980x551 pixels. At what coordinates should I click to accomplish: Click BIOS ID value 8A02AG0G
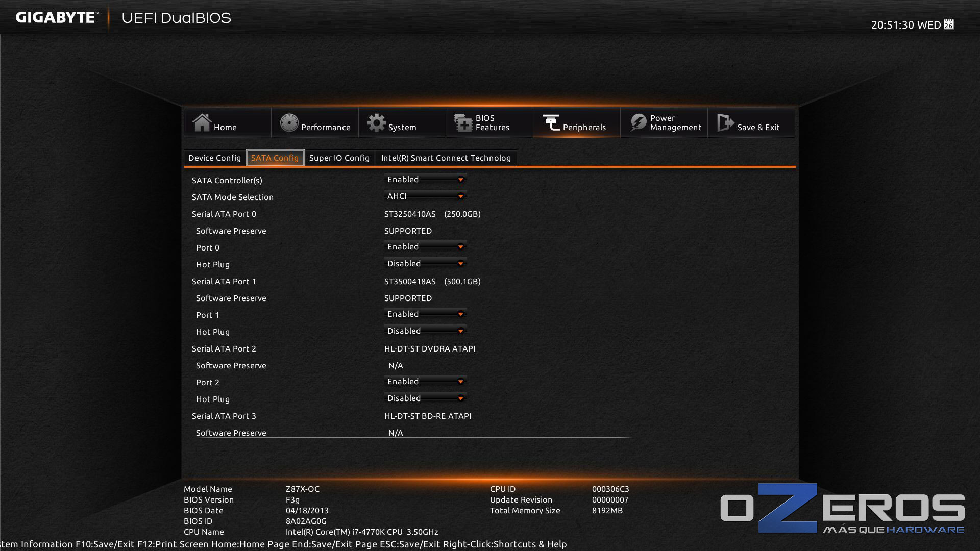pyautogui.click(x=306, y=521)
